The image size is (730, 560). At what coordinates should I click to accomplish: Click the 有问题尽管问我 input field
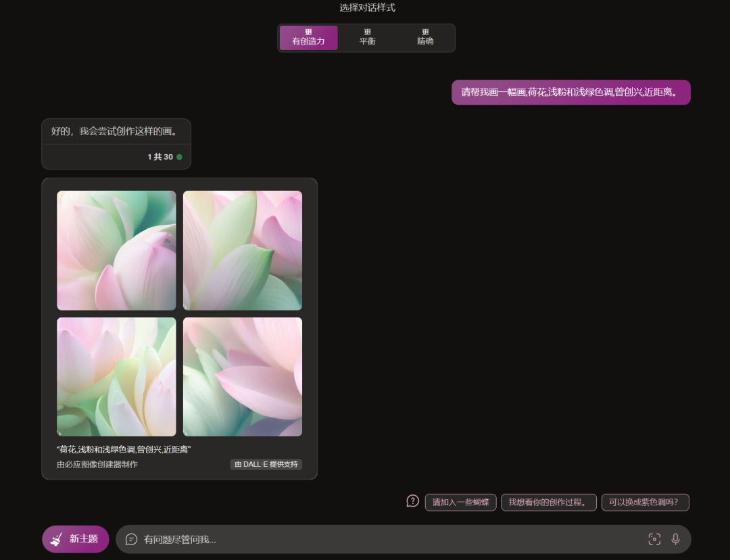point(385,539)
